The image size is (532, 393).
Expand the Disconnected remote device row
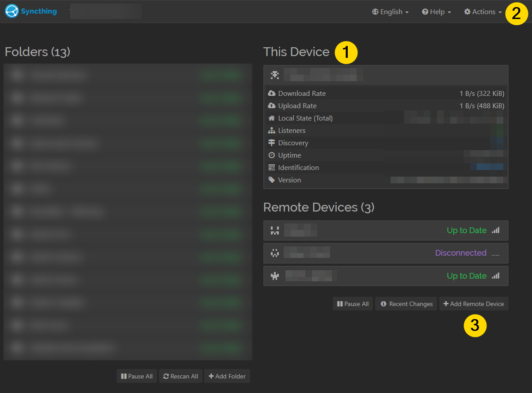point(385,253)
